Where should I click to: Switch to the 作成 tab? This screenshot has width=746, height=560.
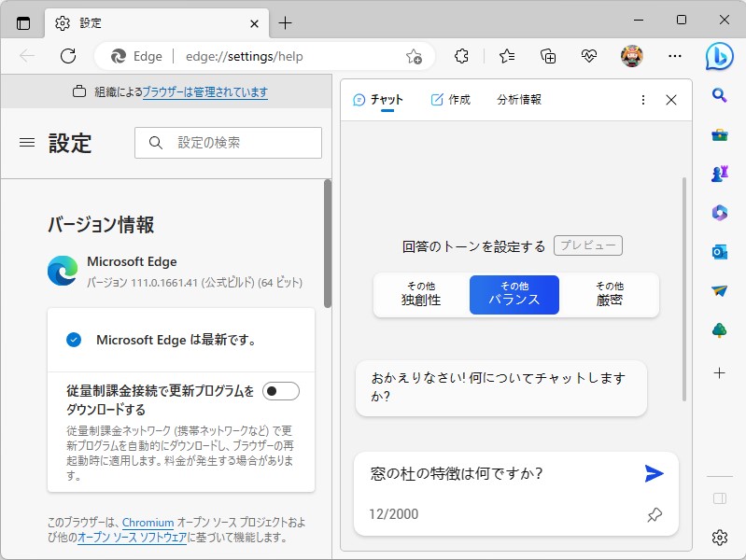tap(451, 100)
